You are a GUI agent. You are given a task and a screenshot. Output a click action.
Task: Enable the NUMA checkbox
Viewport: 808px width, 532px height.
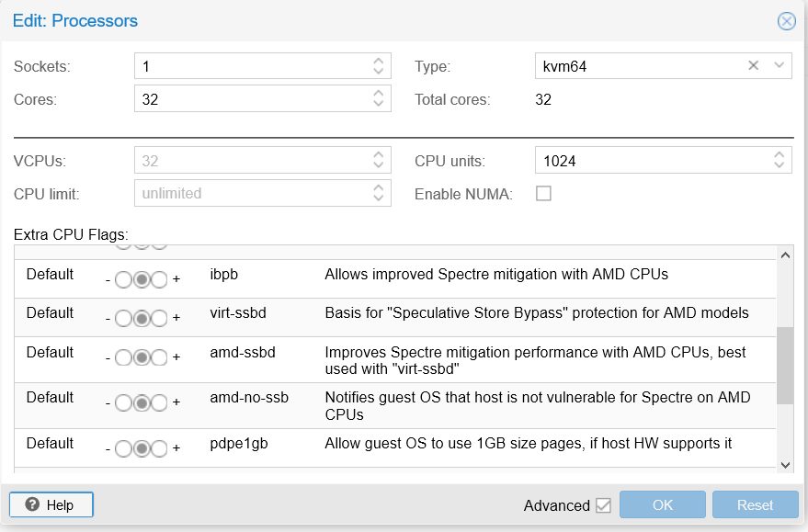(543, 194)
